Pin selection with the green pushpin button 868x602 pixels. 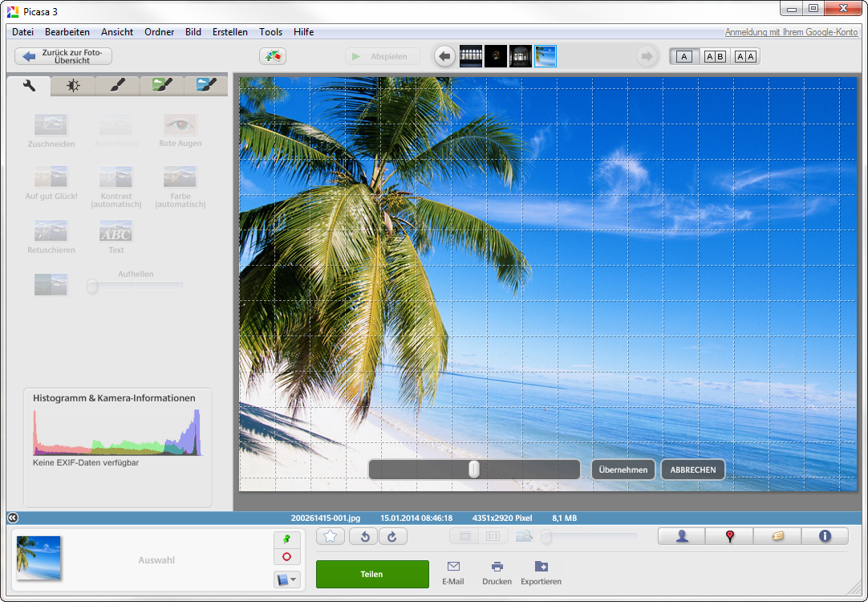click(287, 539)
